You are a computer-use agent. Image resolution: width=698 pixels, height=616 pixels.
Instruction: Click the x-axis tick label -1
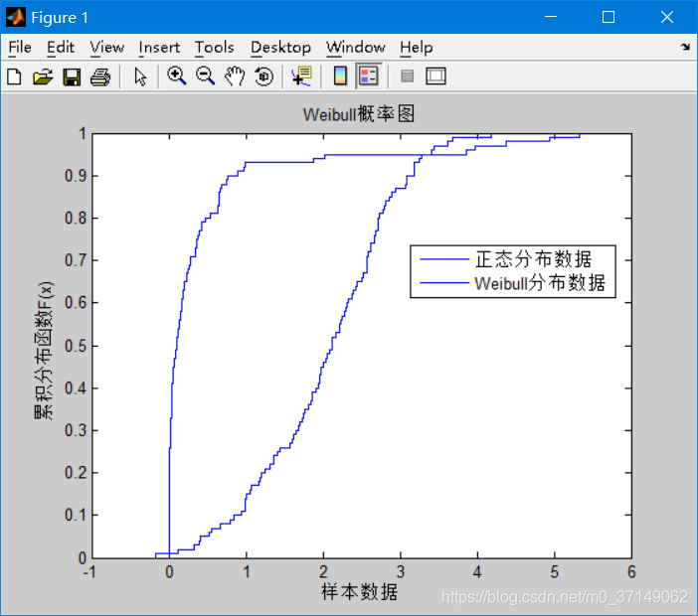89,571
